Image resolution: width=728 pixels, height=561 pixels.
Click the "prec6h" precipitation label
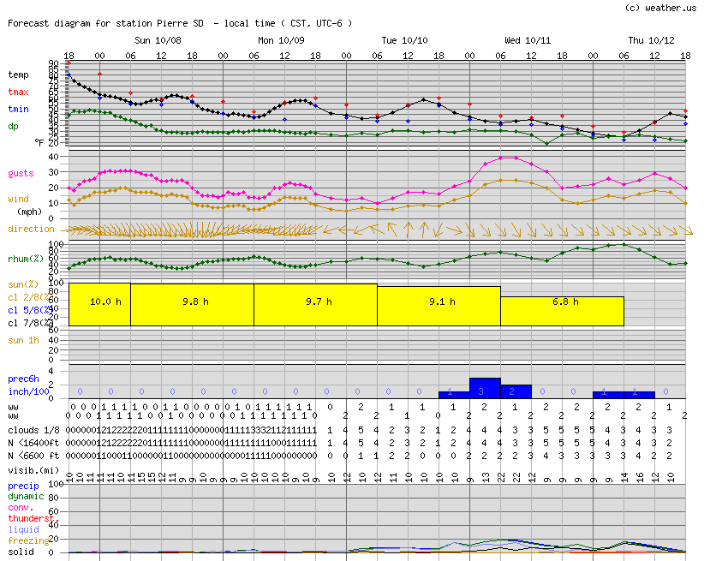(x=23, y=379)
